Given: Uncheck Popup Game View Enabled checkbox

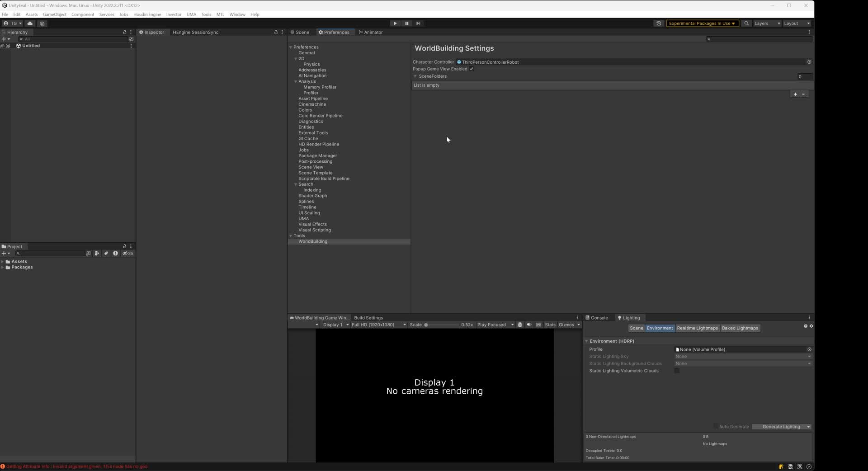Looking at the screenshot, I should [x=472, y=69].
